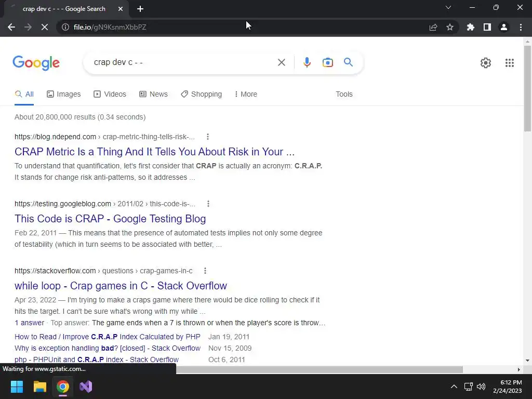Open the Extensions puzzle icon
This screenshot has width=532, height=399.
(471, 27)
